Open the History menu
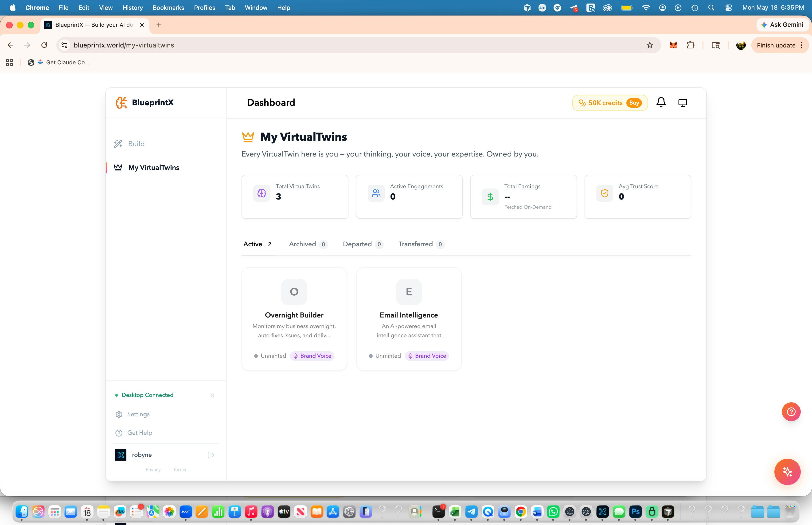 coord(133,8)
